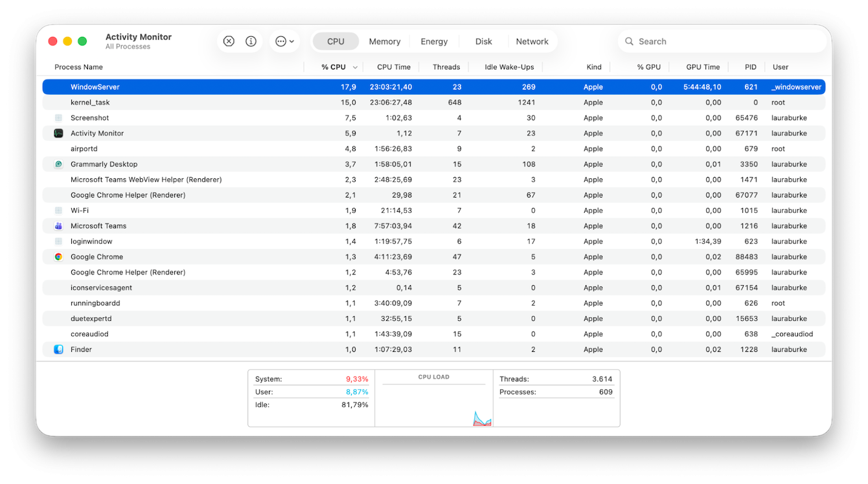
Task: Click the Inspect info icon in the toolbar
Action: 251,40
